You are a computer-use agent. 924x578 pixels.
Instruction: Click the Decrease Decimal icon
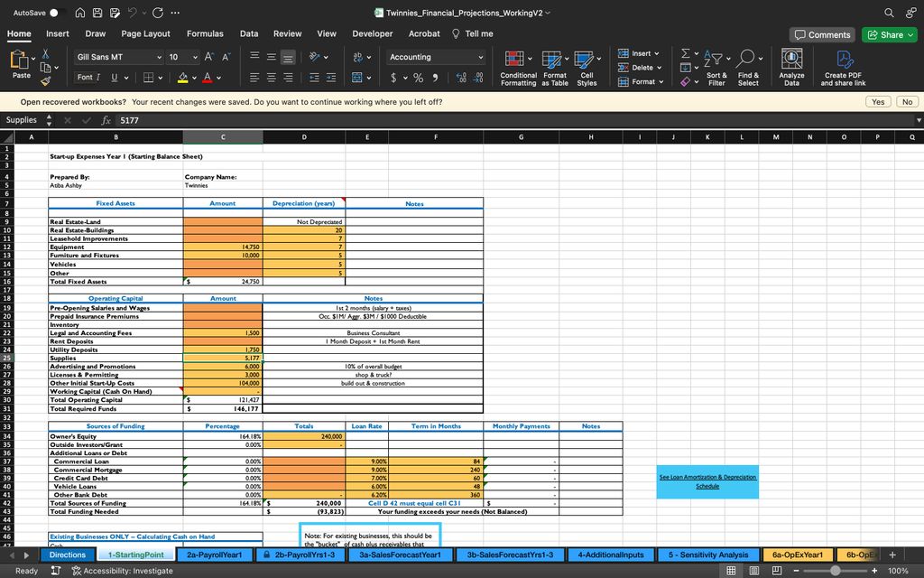[478, 78]
